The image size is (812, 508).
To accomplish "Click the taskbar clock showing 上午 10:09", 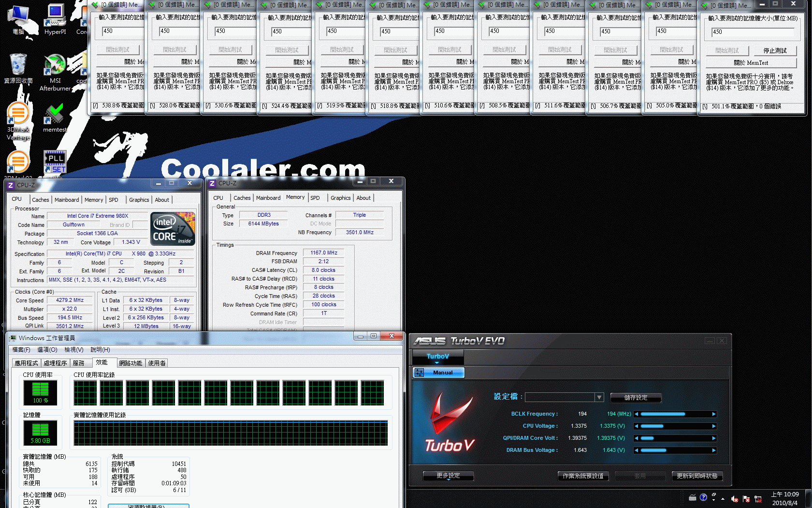I will [785, 498].
